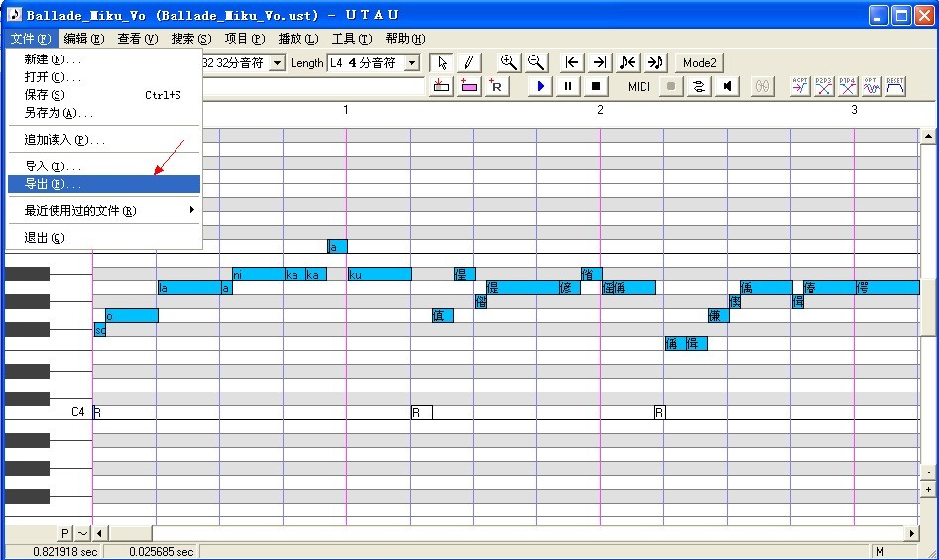
Task: Click the horizontal scrollbar left arrow
Action: (100, 533)
